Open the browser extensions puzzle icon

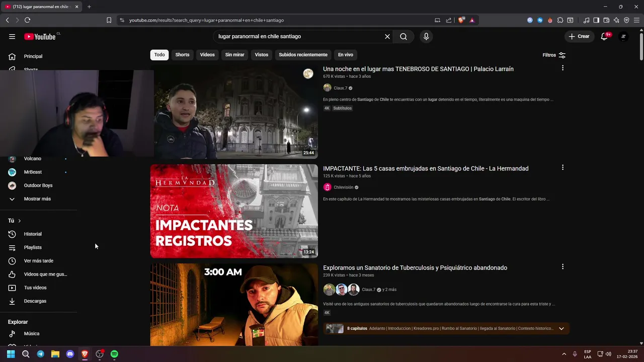(x=560, y=20)
